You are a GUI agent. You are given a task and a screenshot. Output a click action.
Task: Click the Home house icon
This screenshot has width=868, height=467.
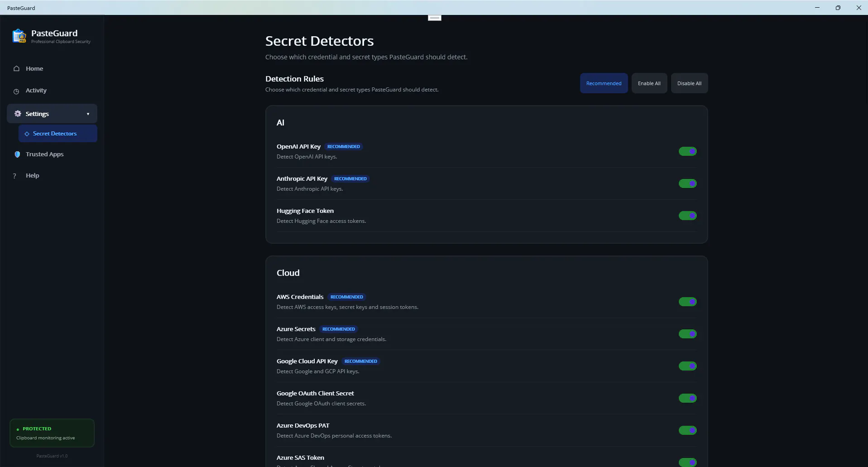(16, 69)
